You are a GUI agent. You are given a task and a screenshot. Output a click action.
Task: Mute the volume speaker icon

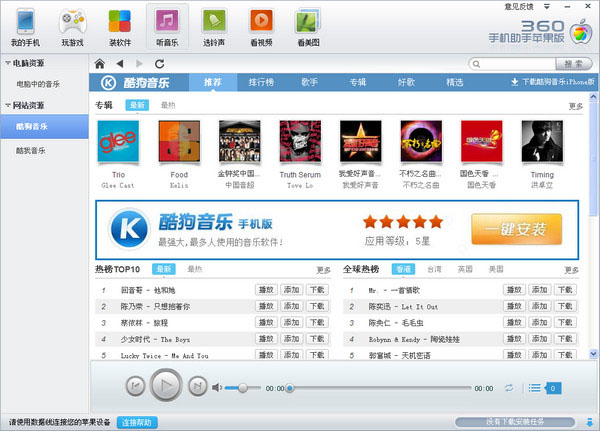tap(217, 388)
